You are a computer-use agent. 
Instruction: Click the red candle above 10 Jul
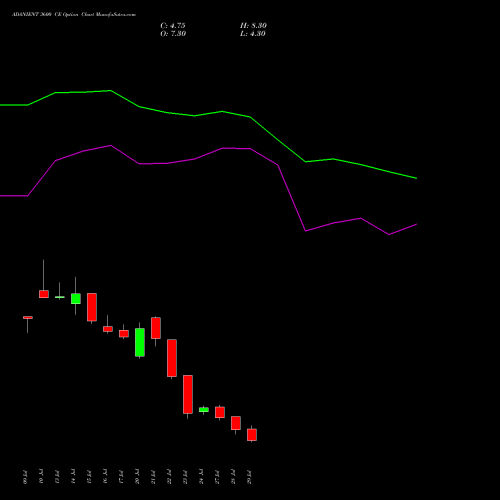pos(44,294)
